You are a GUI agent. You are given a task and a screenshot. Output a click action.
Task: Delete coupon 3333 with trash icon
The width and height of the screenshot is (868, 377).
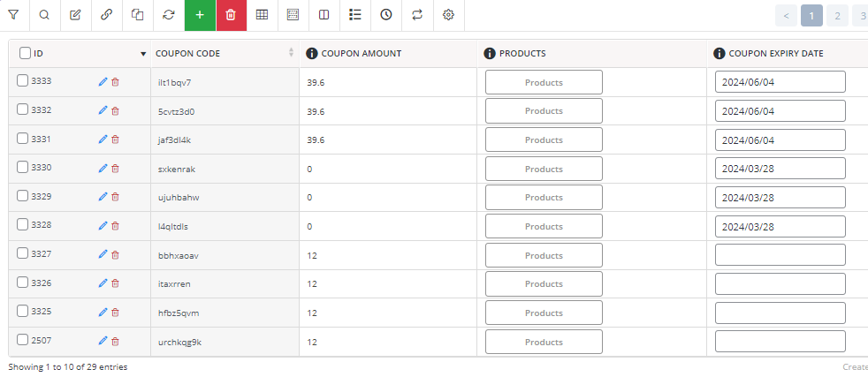(x=115, y=82)
